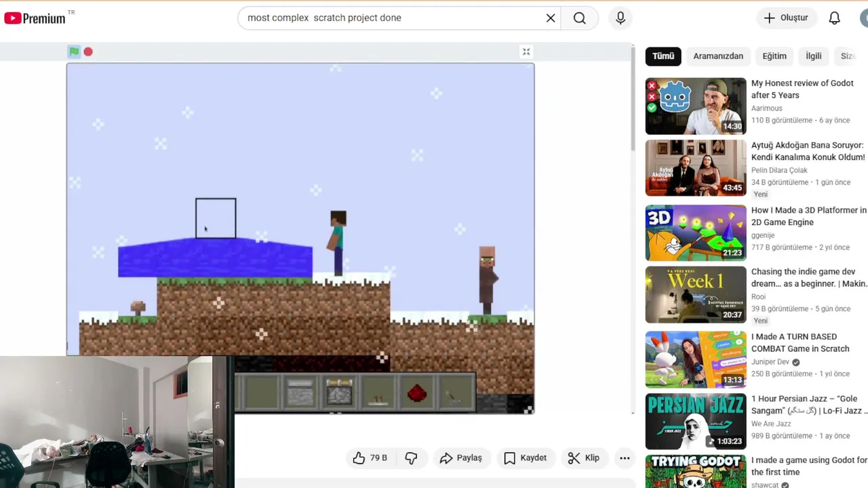Screen dimensions: 868x488
Task: Click the redstone hotbar slot in game
Action: tap(416, 392)
